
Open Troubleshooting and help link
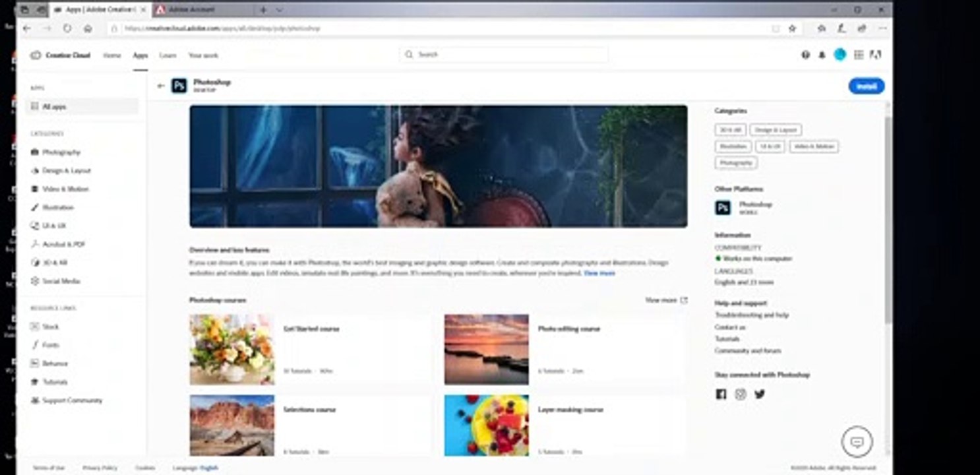point(752,315)
